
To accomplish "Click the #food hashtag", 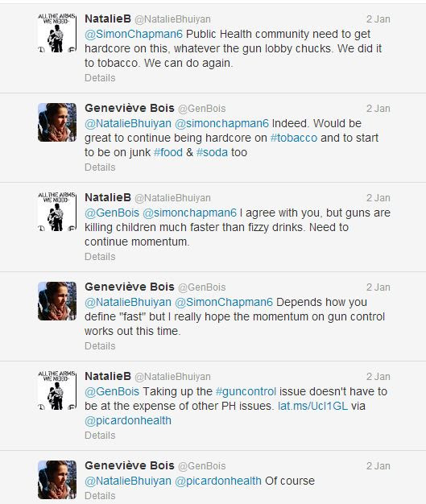I will [168, 152].
